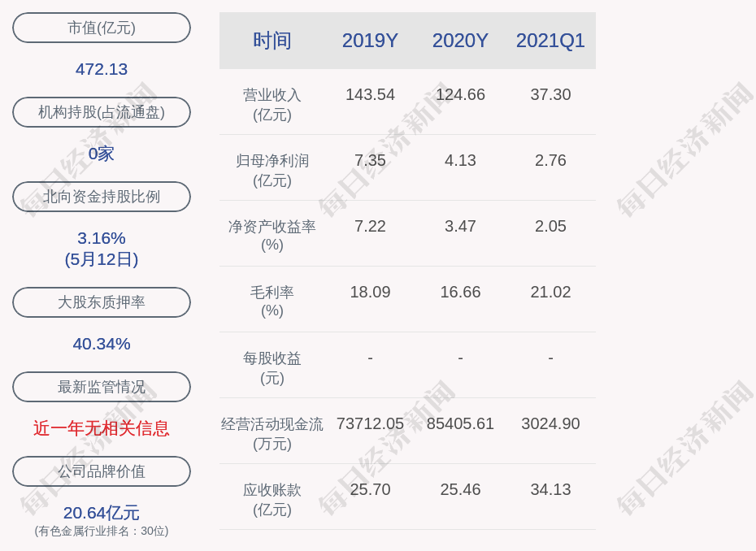Click the 大股东质押率 pill label
Screen dimensions: 756x551
pos(102,302)
